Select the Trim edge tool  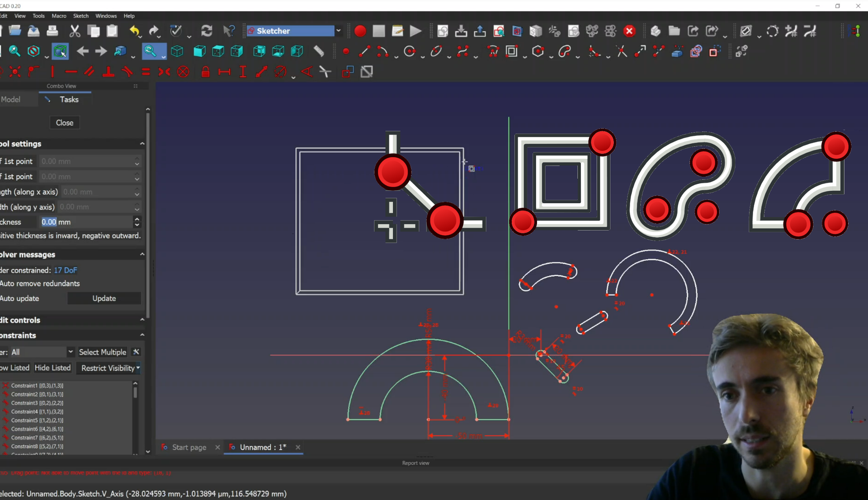coord(622,51)
